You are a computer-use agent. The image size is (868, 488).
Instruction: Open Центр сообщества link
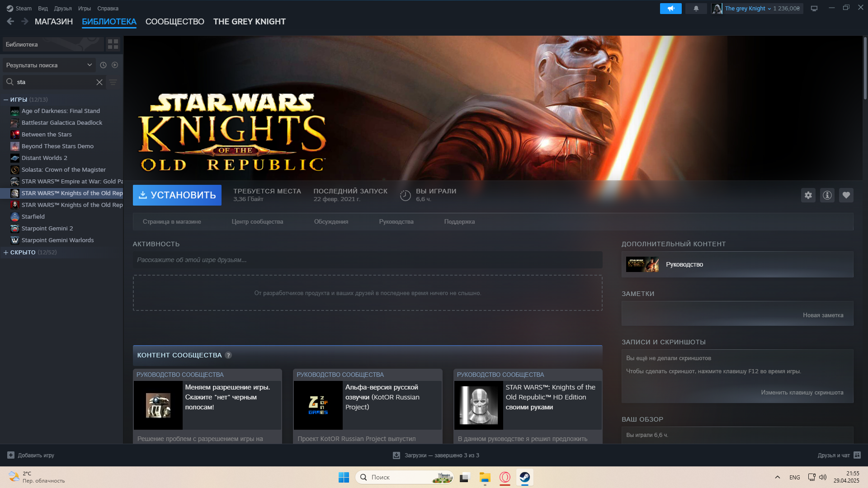coord(257,221)
